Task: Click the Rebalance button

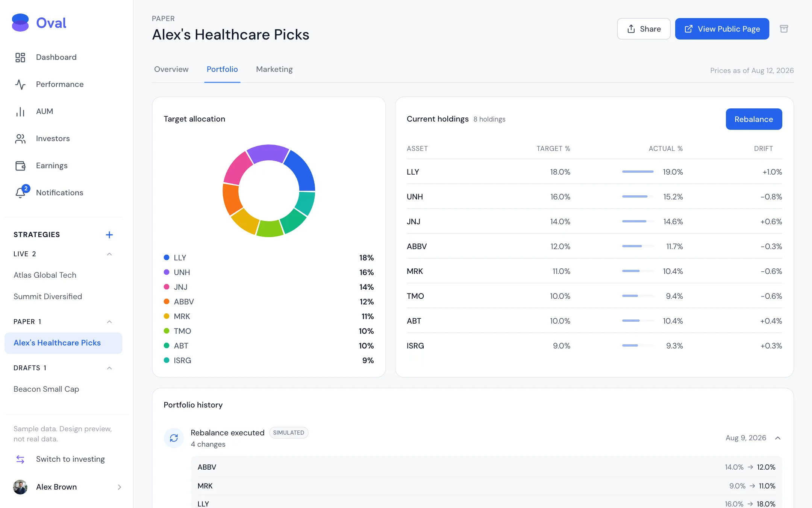Action: (754, 119)
